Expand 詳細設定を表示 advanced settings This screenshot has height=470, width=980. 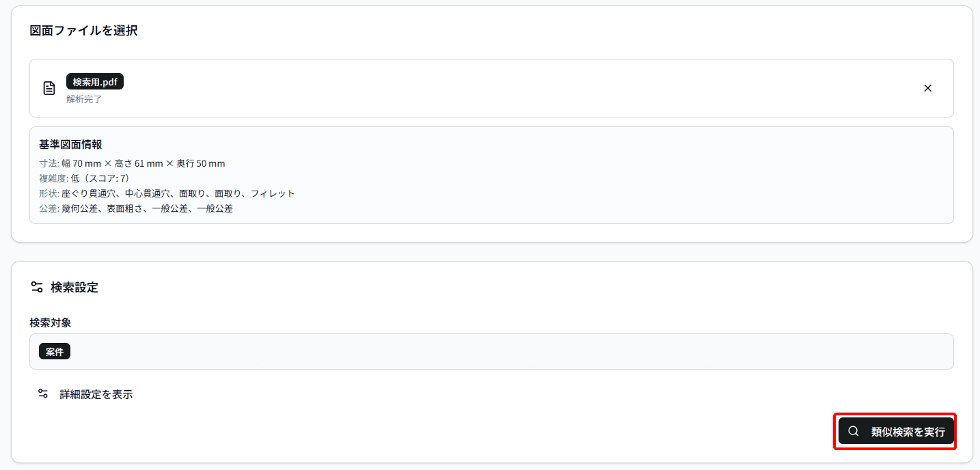96,394
